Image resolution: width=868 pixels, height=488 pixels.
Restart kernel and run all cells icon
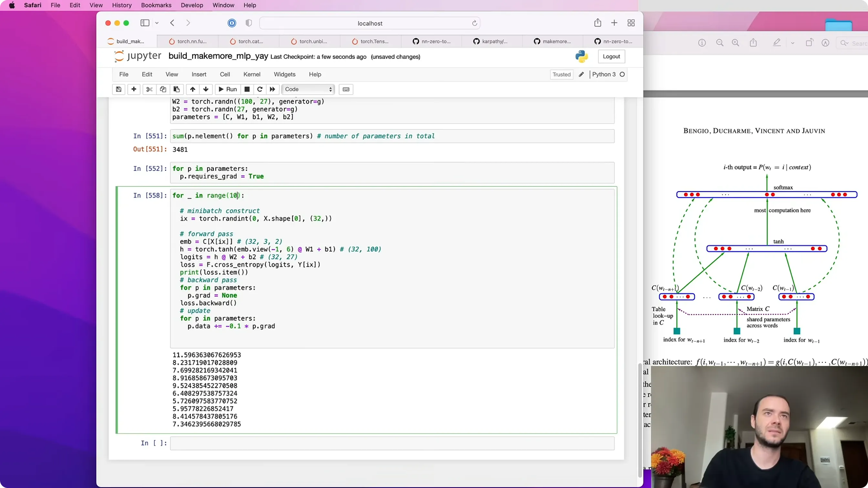[x=273, y=89]
